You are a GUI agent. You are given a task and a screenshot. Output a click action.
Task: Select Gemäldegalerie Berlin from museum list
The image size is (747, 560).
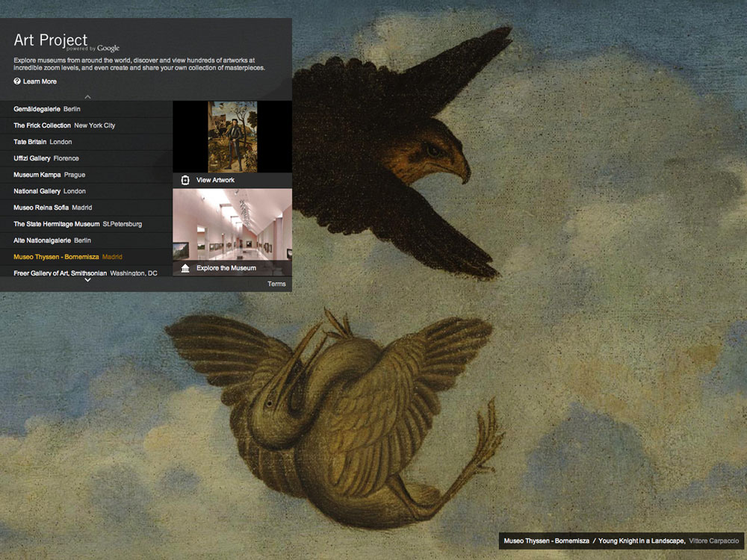coord(86,109)
